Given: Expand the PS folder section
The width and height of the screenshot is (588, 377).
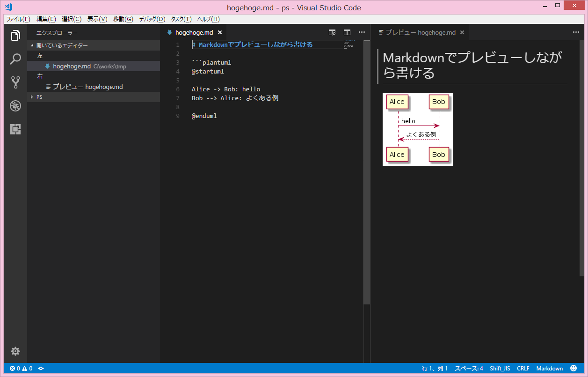Looking at the screenshot, I should click(x=94, y=97).
